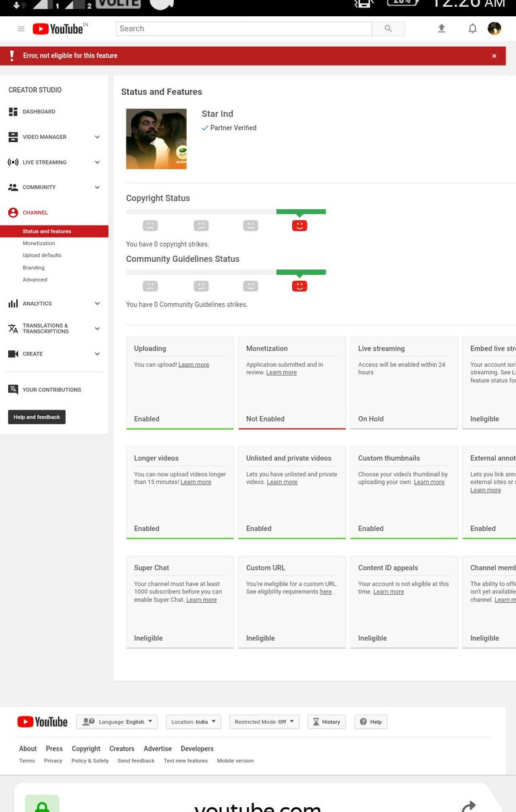Click the Live Streaming broadcast icon

(13, 162)
